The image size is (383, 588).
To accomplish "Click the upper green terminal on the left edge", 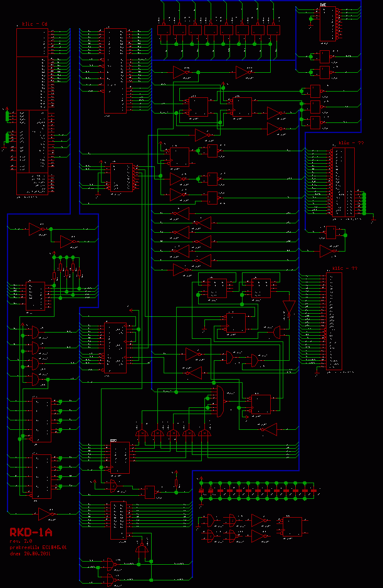I will [8, 115].
